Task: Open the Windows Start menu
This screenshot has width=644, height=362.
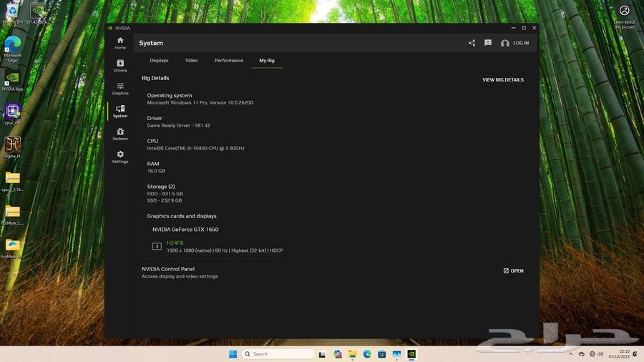Action: tap(233, 354)
